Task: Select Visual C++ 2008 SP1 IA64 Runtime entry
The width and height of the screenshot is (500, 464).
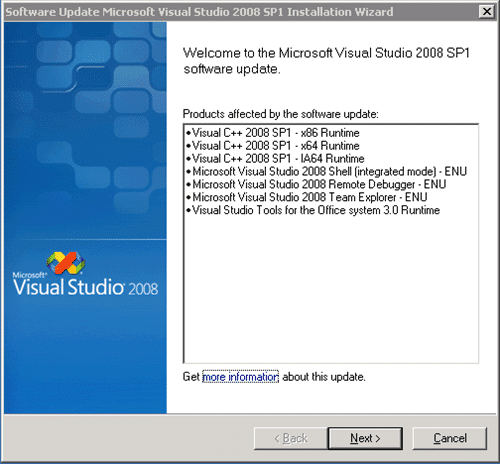Action: [x=275, y=158]
